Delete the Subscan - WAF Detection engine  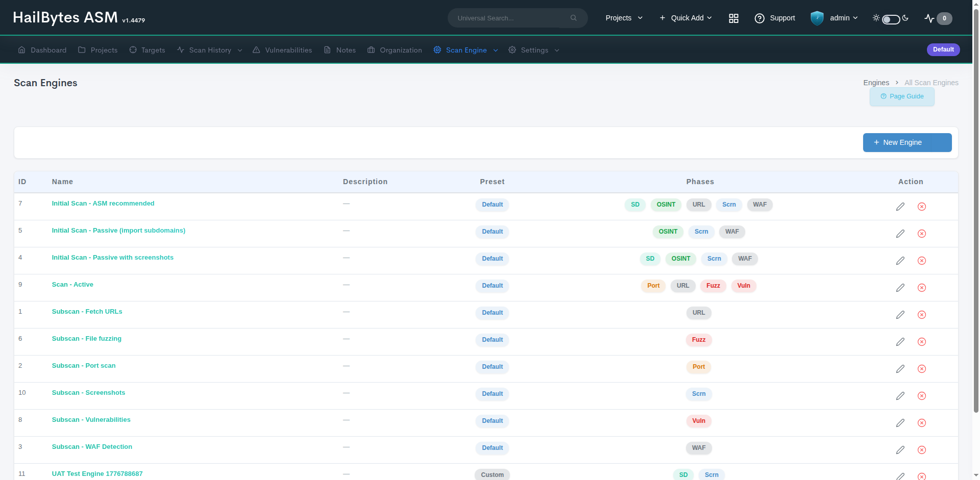point(922,450)
